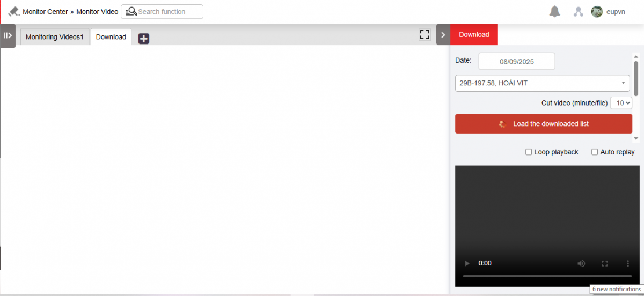Enter fullscreen in the video player
The height and width of the screenshot is (296, 644).
pyautogui.click(x=604, y=263)
